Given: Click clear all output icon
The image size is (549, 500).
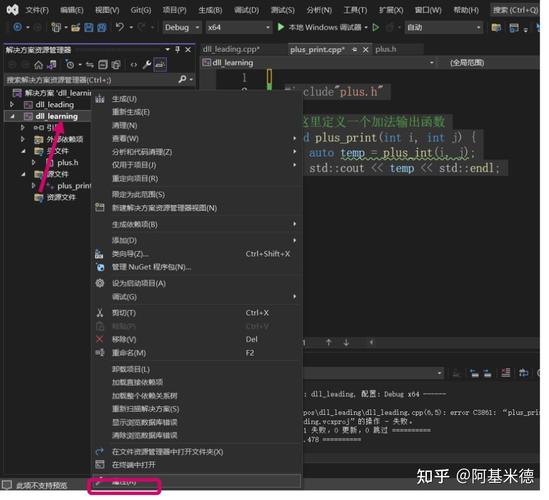Looking at the screenshot, I should coord(506,373).
